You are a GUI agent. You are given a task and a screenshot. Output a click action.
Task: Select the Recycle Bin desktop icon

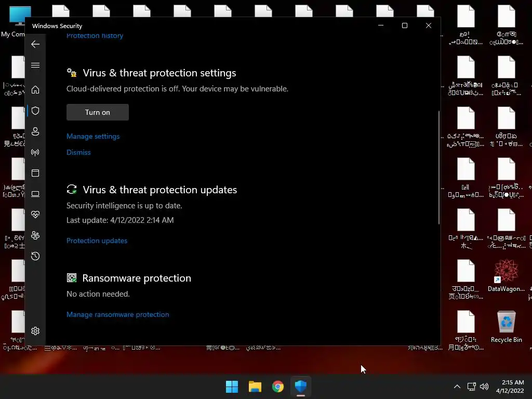[x=506, y=327]
